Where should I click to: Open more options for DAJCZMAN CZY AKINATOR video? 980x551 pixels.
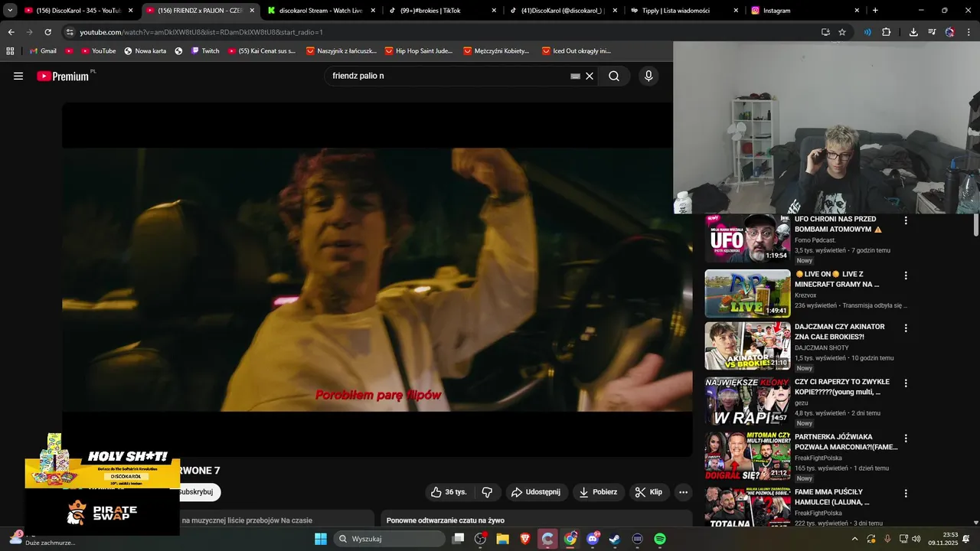click(x=906, y=328)
